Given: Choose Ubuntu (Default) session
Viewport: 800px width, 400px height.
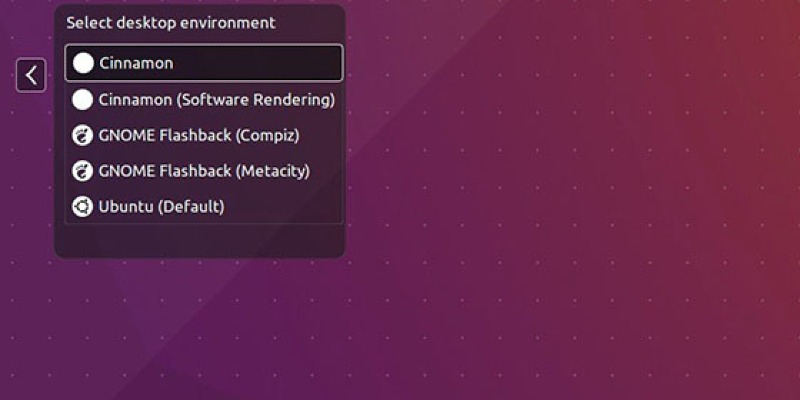Looking at the screenshot, I should 161,207.
